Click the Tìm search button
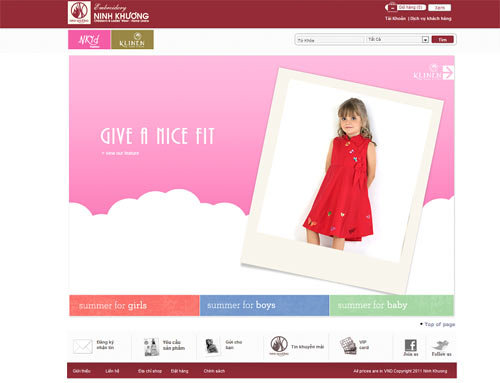 [x=442, y=40]
